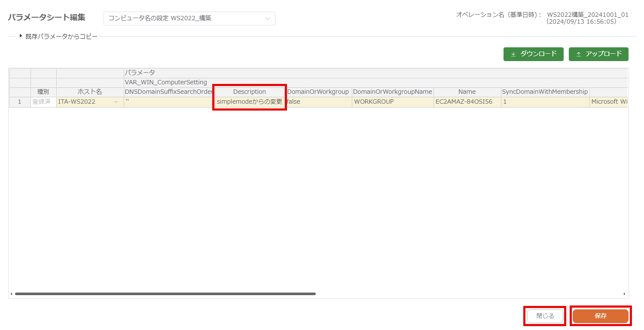Select the DNSDomainSuffixSearchOrder cell
644x330 pixels.
(x=168, y=102)
